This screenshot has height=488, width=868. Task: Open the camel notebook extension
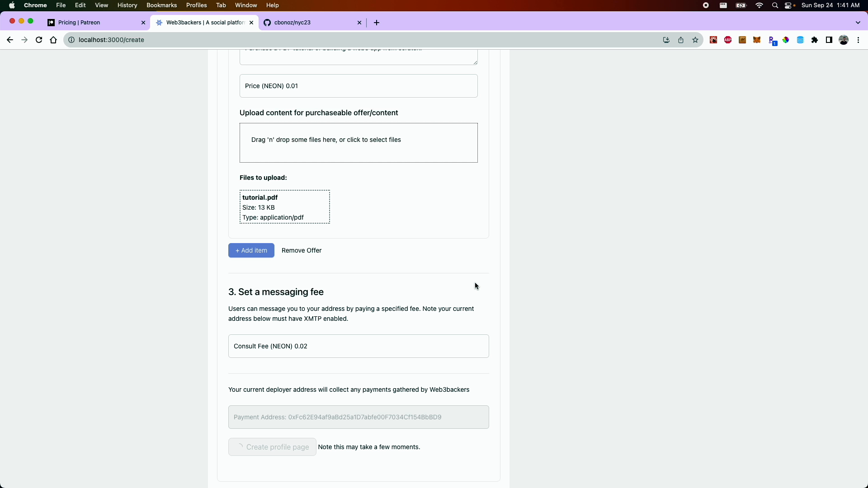pyautogui.click(x=742, y=40)
